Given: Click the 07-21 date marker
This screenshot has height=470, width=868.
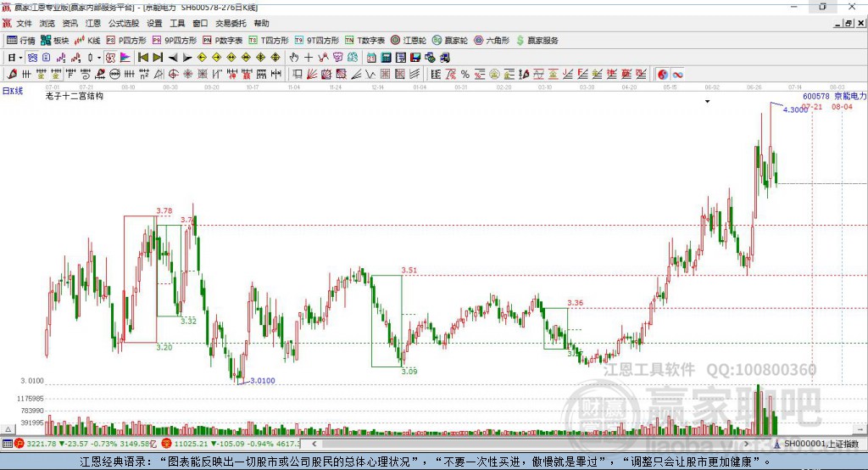Looking at the screenshot, I should 812,106.
